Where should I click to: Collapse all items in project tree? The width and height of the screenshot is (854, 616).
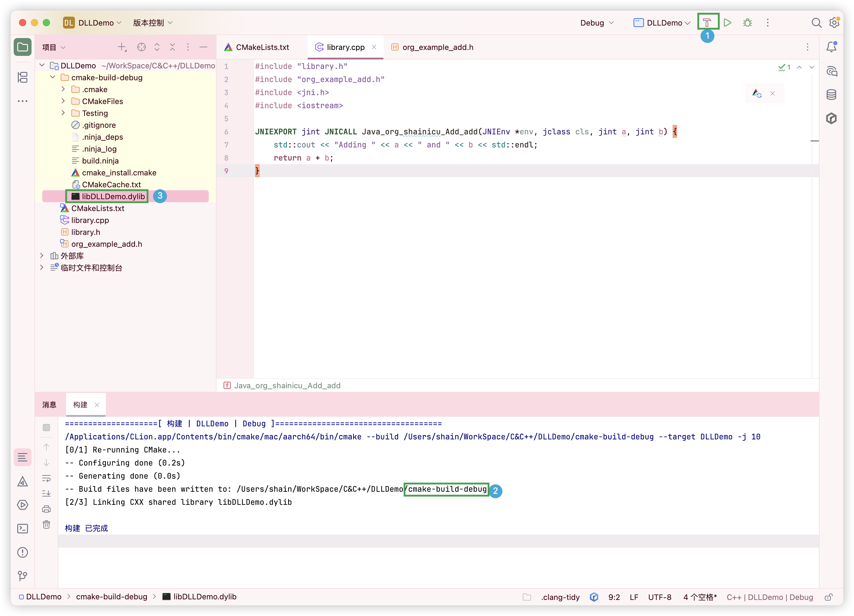(x=172, y=47)
